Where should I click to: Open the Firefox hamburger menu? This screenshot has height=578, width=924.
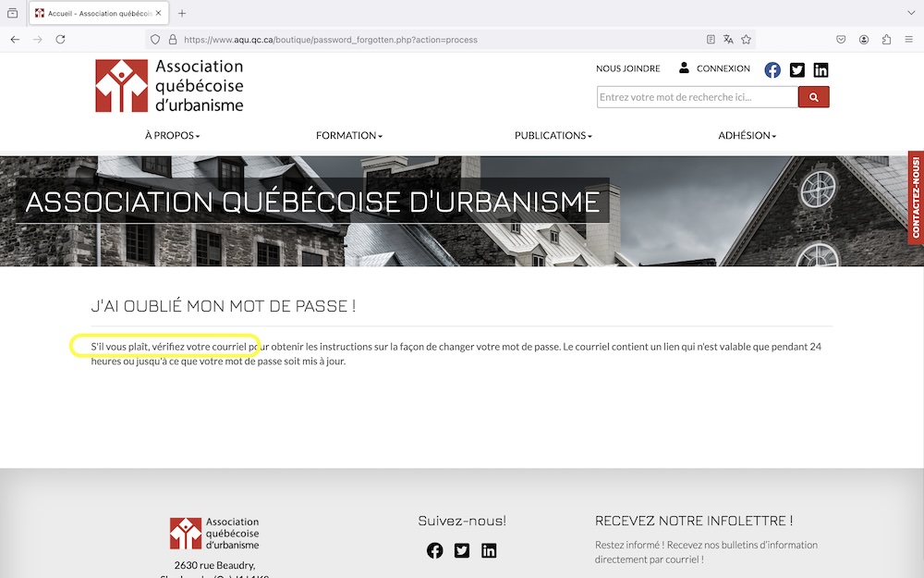tap(908, 40)
